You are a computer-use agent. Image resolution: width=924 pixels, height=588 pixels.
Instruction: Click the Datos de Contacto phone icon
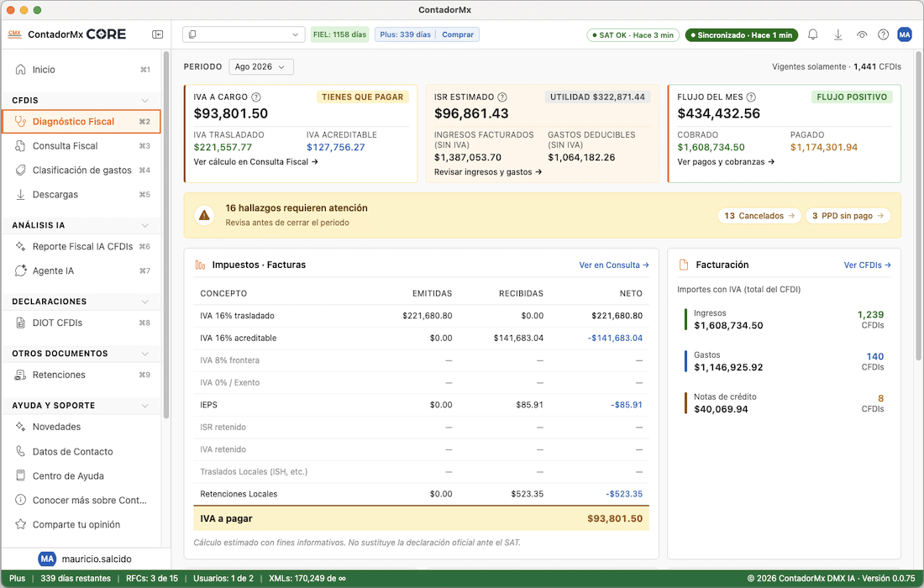coord(21,451)
